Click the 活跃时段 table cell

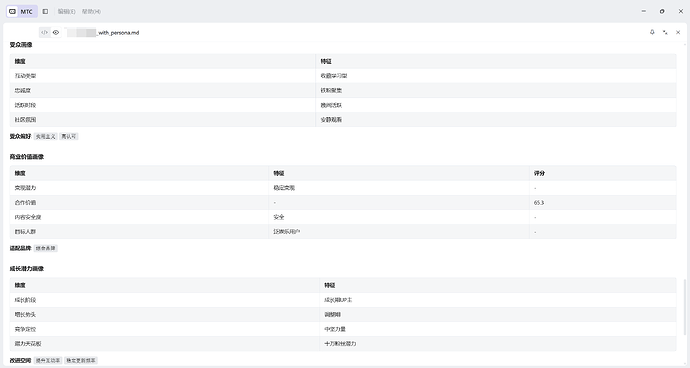(x=163, y=105)
